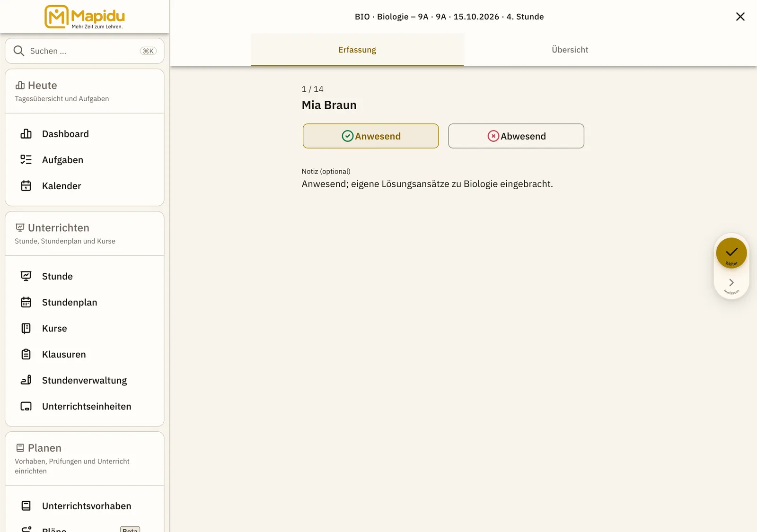
Task: Navigate to Klausuren
Action: [85, 354]
